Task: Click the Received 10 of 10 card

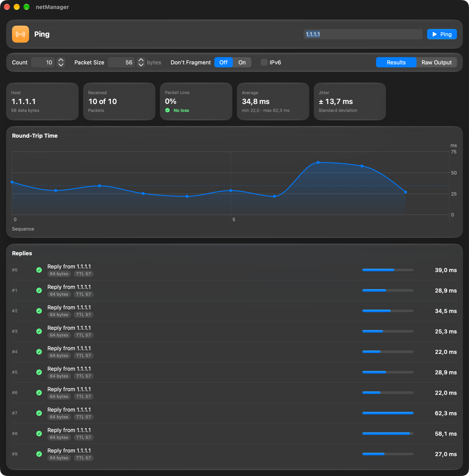Action: [119, 102]
